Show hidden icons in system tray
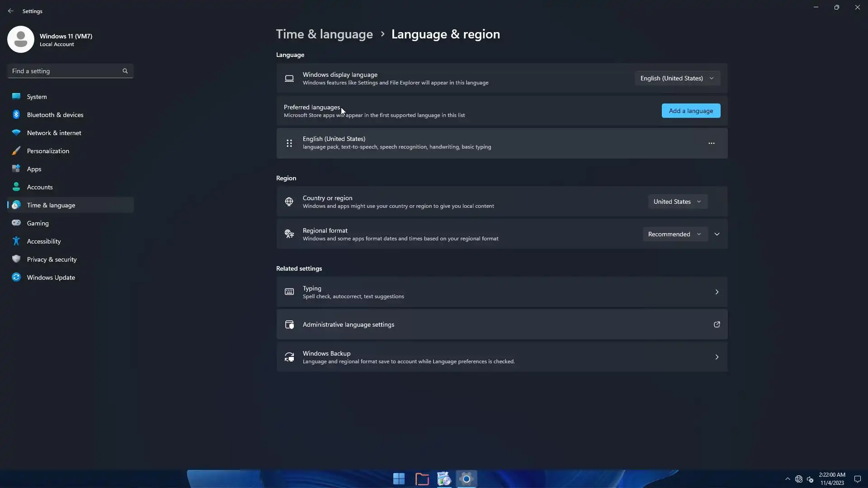Screen dimensions: 868x488 coord(788,479)
